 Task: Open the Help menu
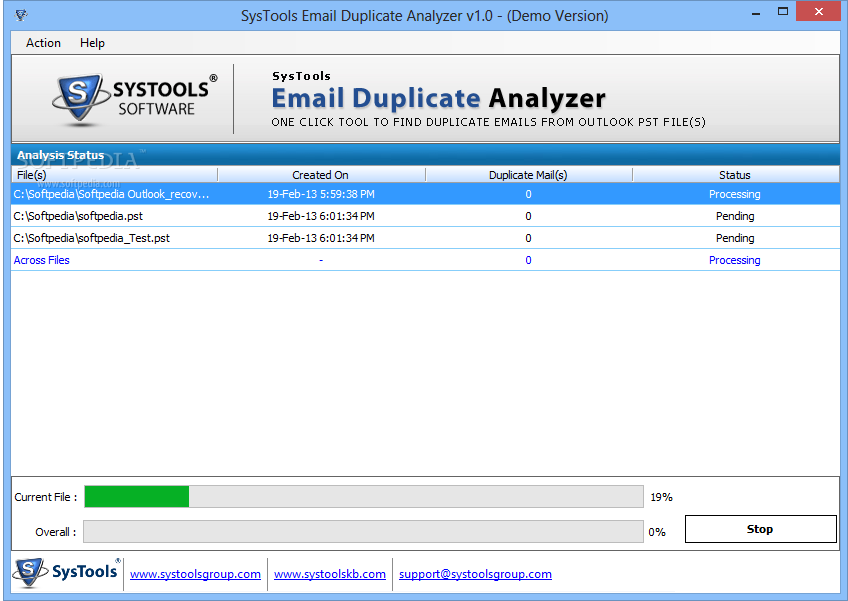point(92,43)
